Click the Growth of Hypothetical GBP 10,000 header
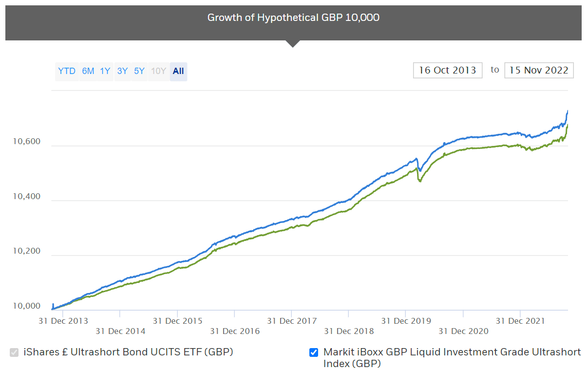Viewport: 588px width, 370px height. point(293,18)
